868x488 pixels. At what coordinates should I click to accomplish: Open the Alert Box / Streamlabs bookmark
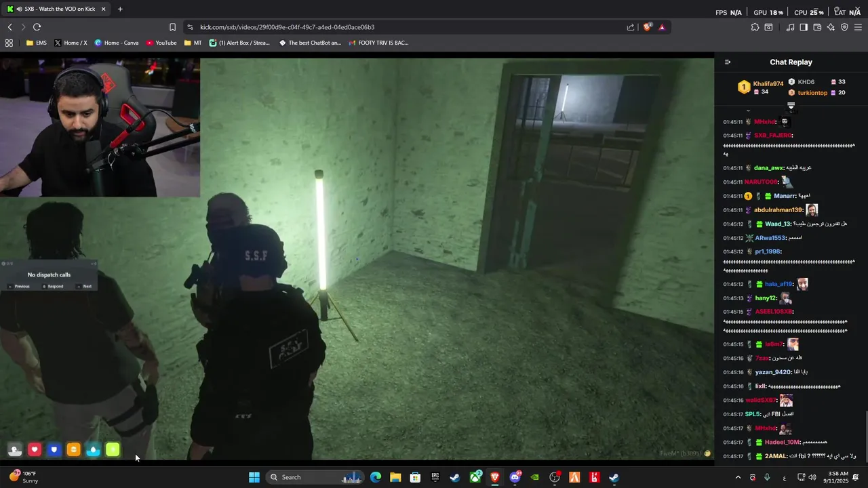pyautogui.click(x=239, y=43)
